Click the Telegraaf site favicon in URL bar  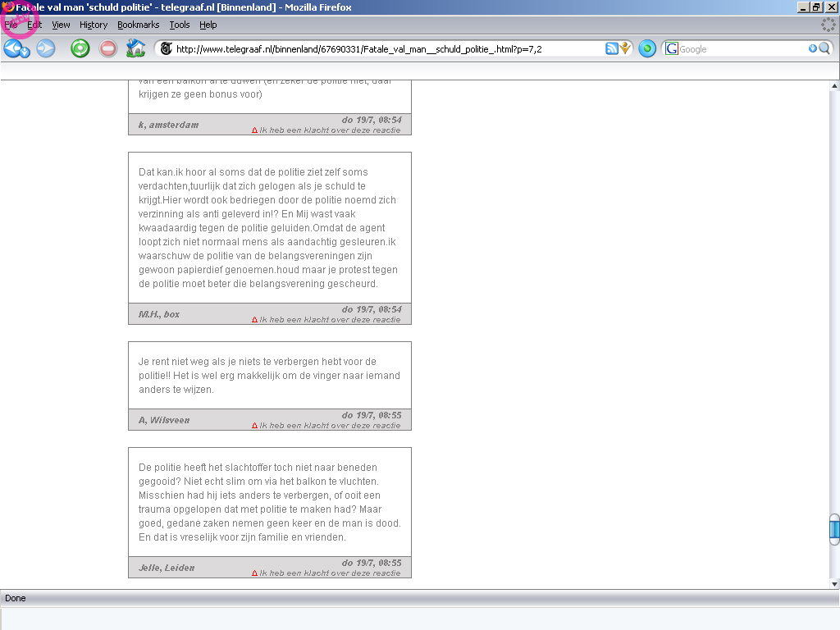pyautogui.click(x=167, y=48)
